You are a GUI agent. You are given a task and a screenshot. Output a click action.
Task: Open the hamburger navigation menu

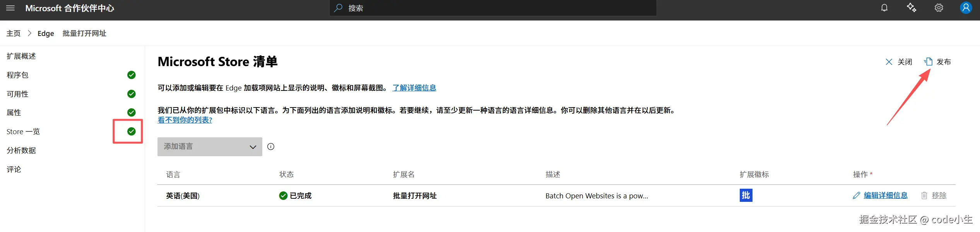tap(10, 8)
